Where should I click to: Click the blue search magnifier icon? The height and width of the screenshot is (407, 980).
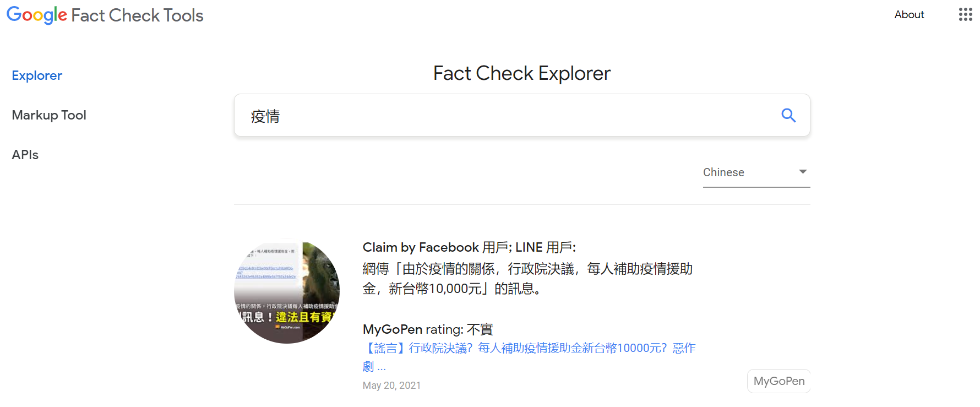click(x=788, y=115)
